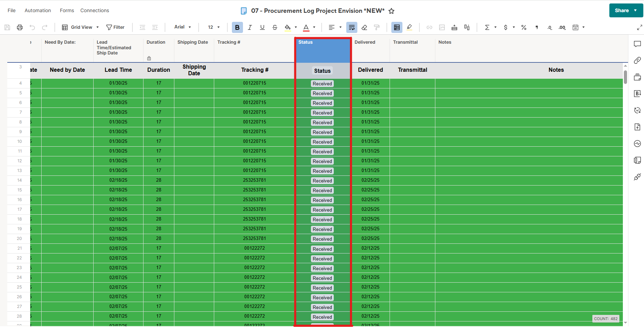Star this sheet as a favorite
644x327 pixels.
click(x=391, y=11)
